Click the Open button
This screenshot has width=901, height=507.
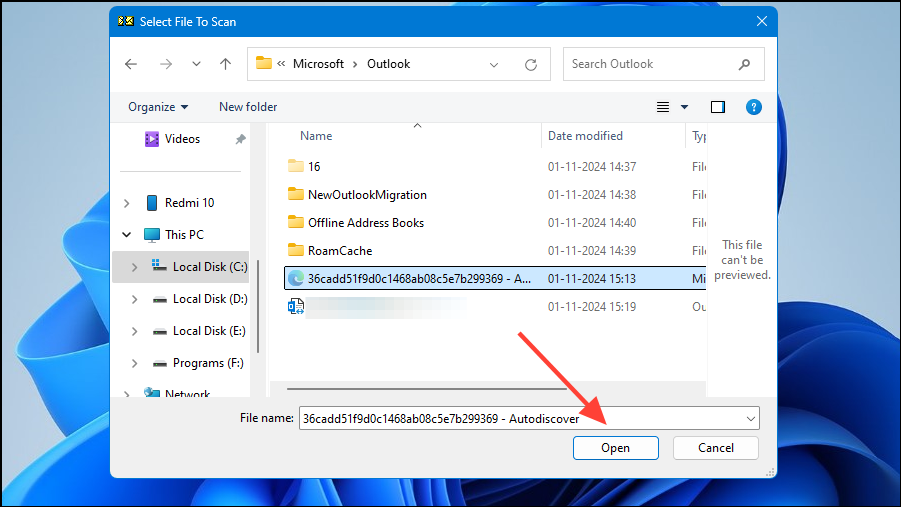(615, 448)
